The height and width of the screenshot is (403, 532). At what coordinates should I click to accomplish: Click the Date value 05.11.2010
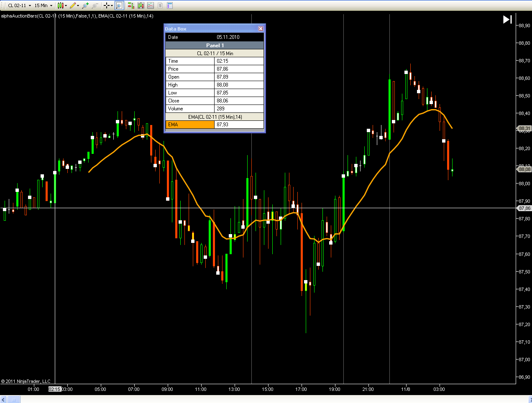[x=228, y=37]
